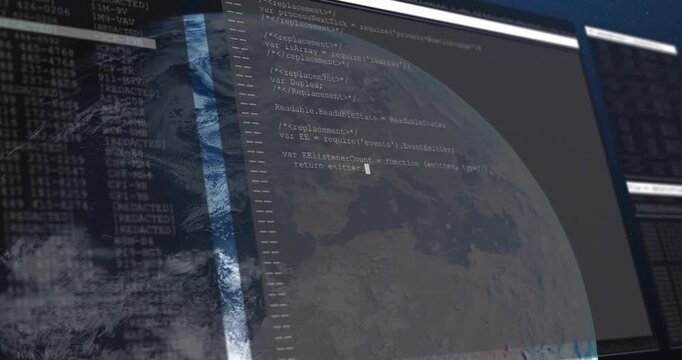Place caret at the blinking text cursor block
This screenshot has height=360, width=682.
368,169
